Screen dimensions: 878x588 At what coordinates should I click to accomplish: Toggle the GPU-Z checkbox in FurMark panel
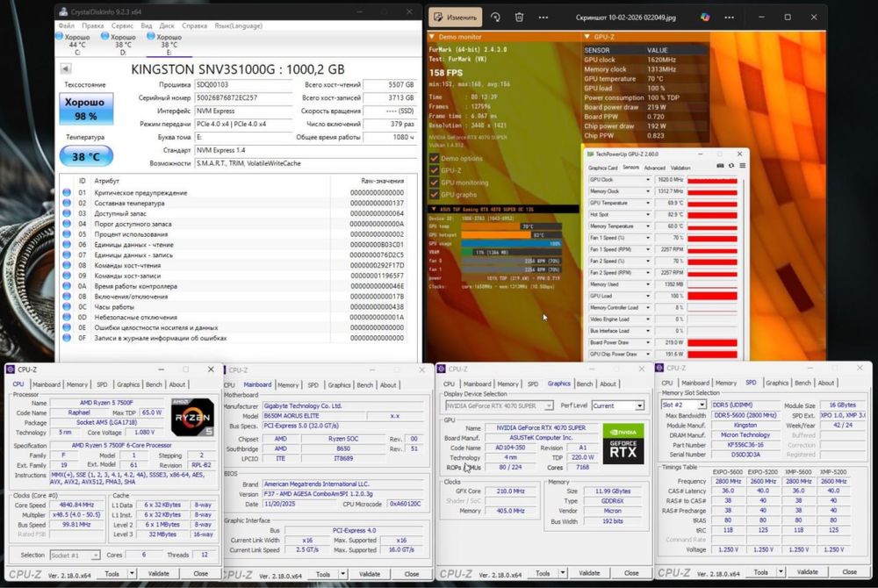(x=434, y=170)
